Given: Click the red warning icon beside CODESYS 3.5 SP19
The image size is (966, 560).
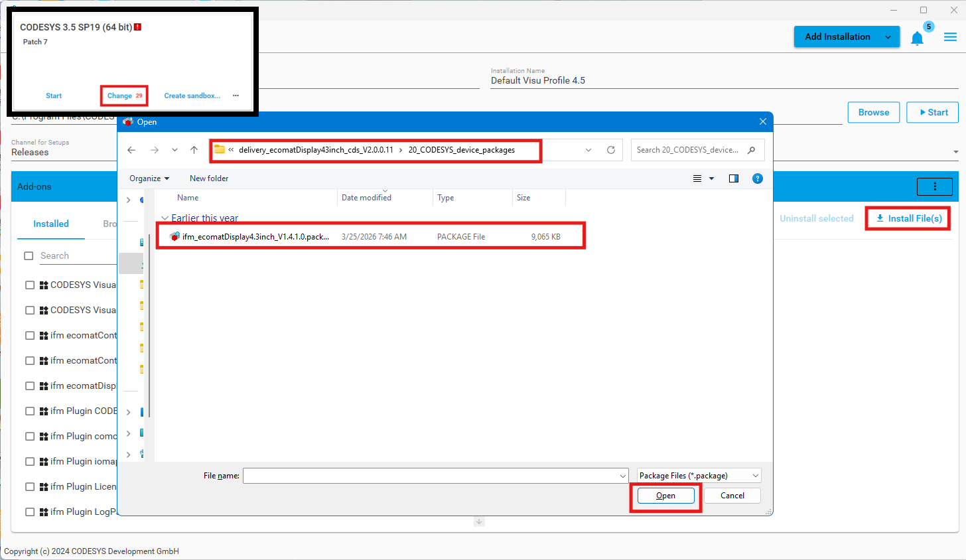Looking at the screenshot, I should 137,27.
